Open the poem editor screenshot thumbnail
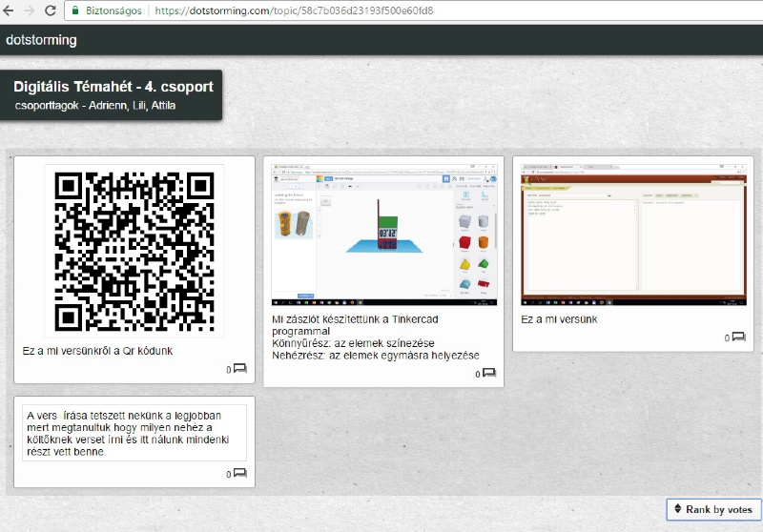The height and width of the screenshot is (532, 763). (x=633, y=235)
